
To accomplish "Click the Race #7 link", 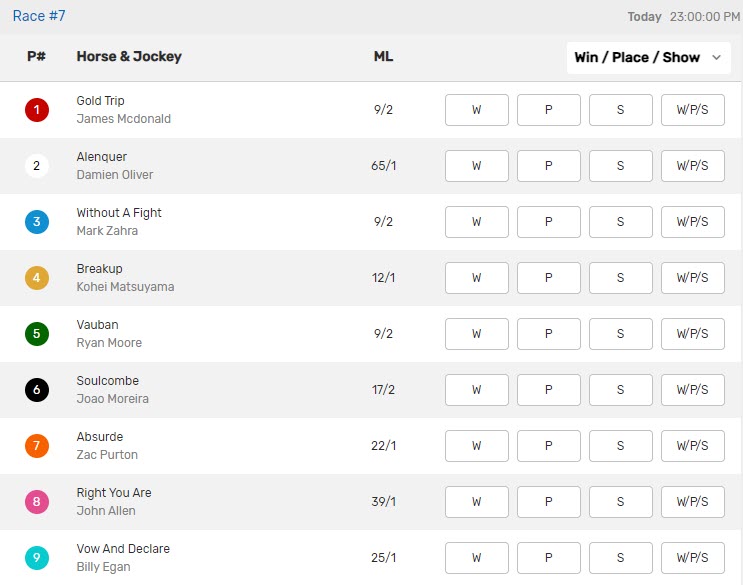I will (39, 16).
